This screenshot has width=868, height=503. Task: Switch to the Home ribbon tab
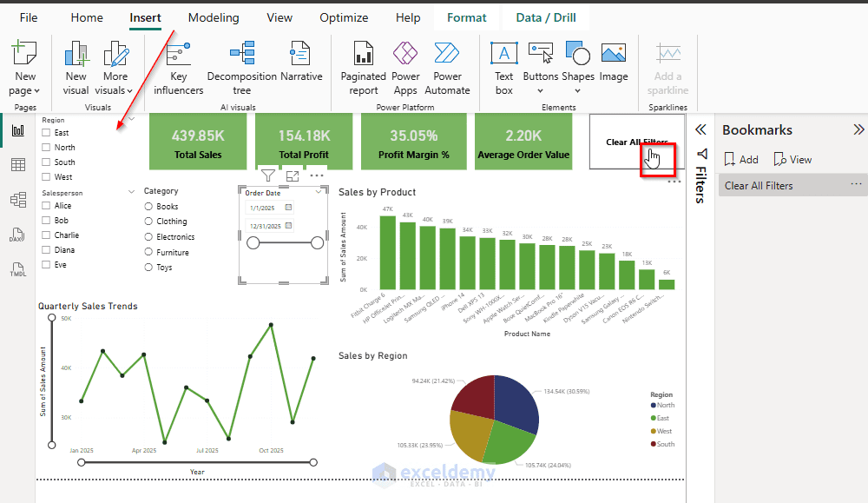pyautogui.click(x=86, y=17)
